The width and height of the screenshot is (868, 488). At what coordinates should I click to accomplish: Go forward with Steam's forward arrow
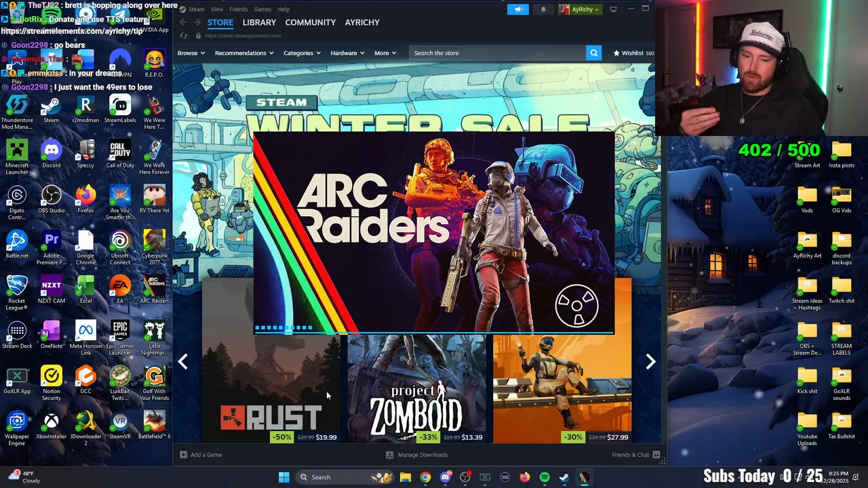tap(197, 22)
